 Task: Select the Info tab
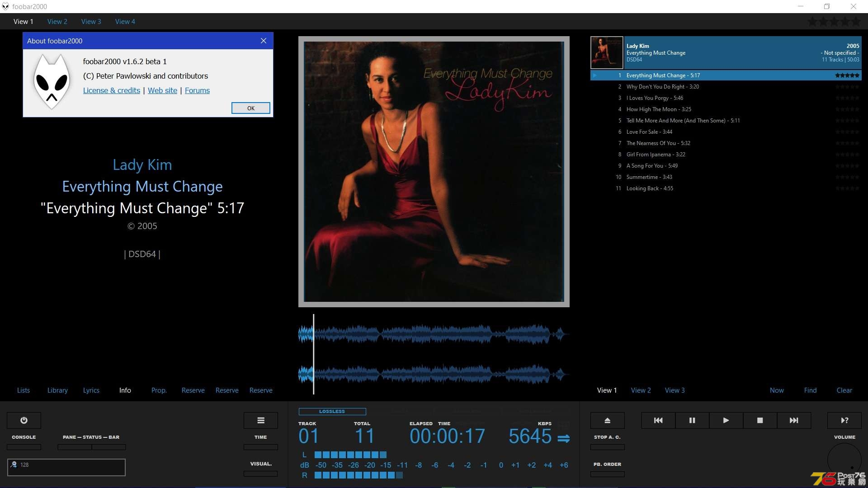pyautogui.click(x=125, y=390)
